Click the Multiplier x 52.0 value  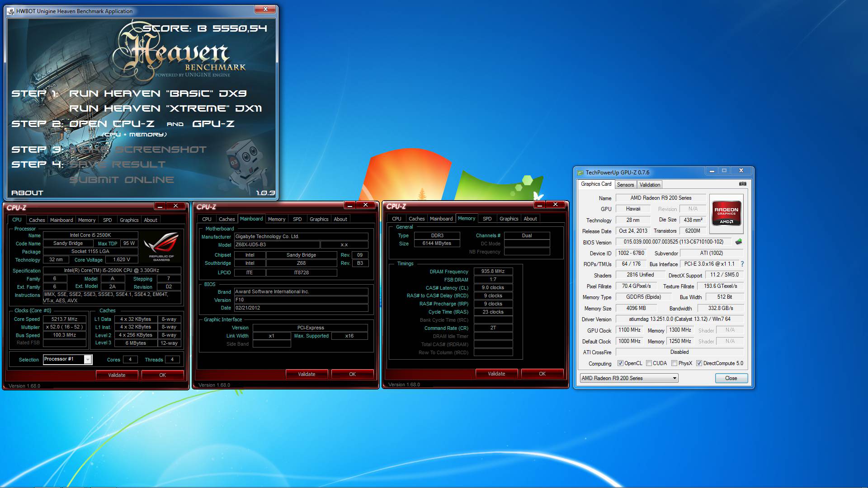pos(65,327)
